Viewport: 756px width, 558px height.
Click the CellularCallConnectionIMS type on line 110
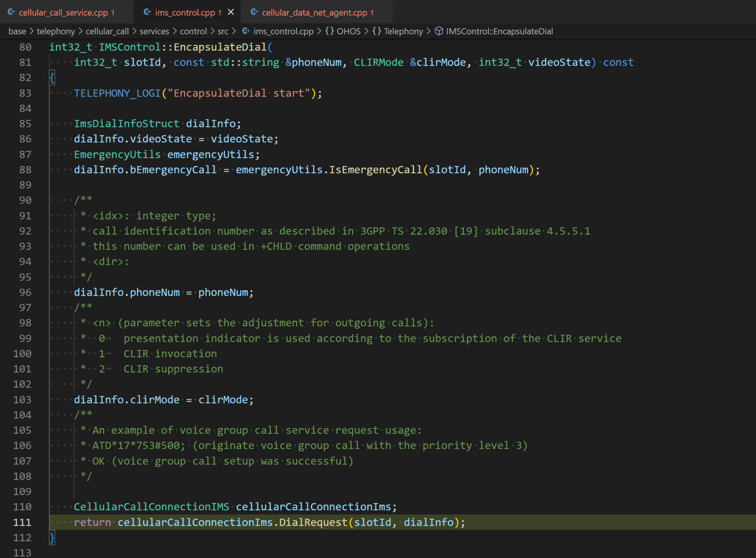[151, 507]
